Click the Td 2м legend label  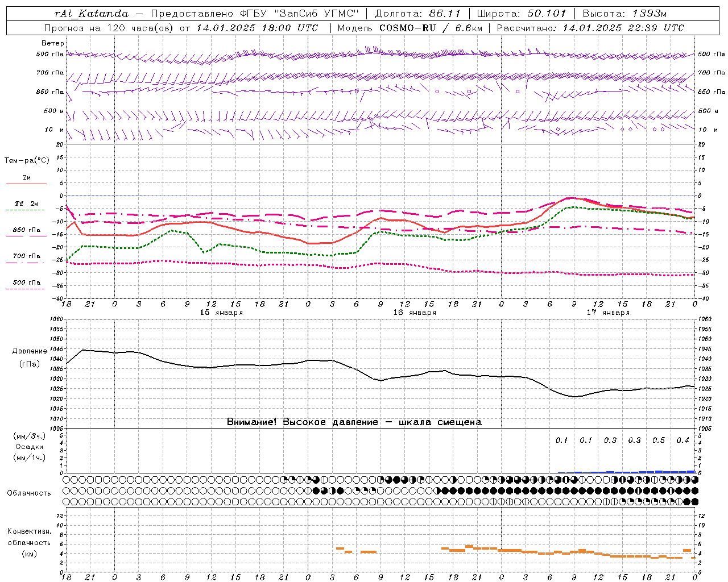[27, 203]
